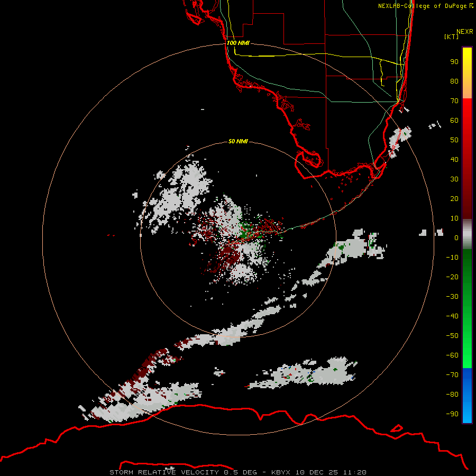This screenshot has height=476, width=476.
Task: Click the "-70" value on velocity scale
Action: coord(452,374)
